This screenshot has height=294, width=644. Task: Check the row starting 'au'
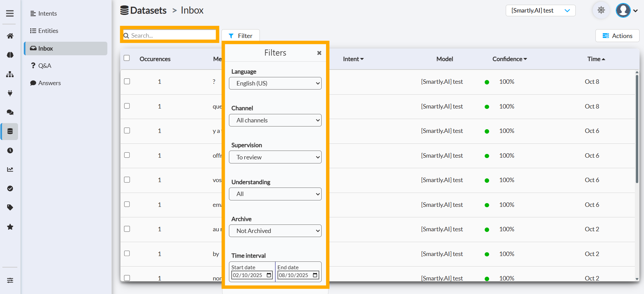point(127,229)
